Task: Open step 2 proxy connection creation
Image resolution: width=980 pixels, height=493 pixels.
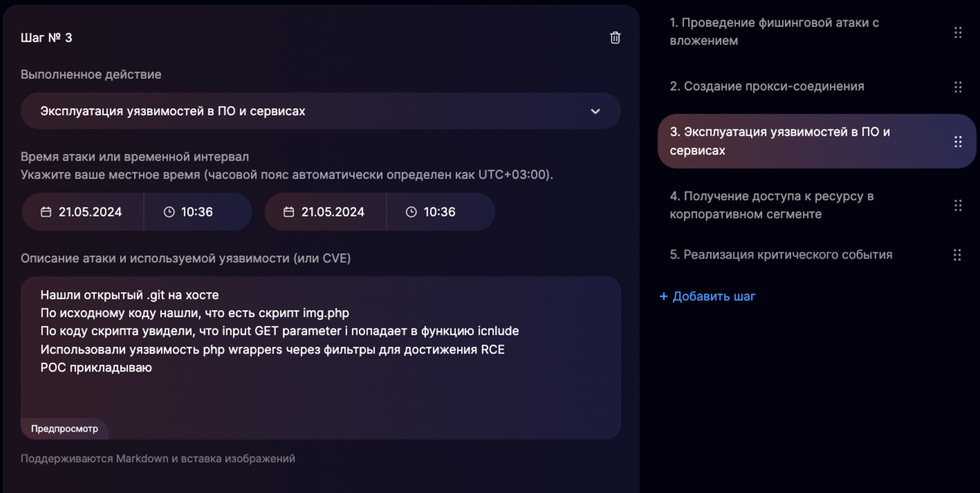Action: (767, 87)
